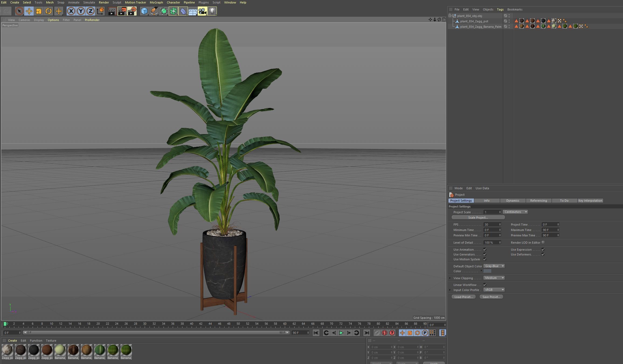Open Object Manager Tags menu
This screenshot has height=364, width=623.
click(500, 9)
